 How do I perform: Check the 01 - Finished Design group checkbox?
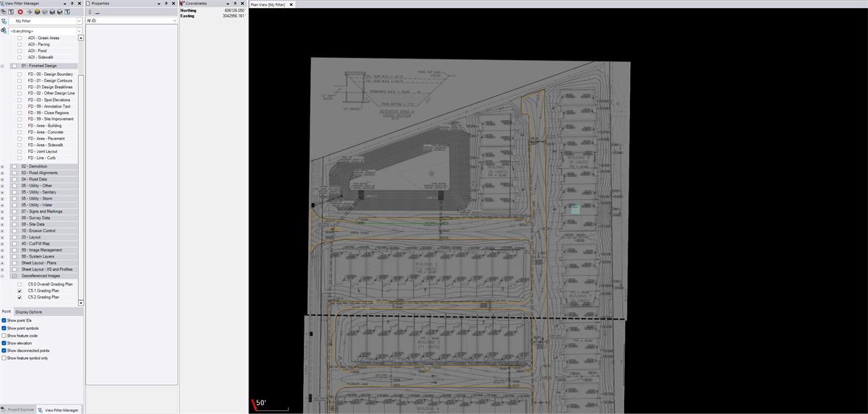coord(14,66)
